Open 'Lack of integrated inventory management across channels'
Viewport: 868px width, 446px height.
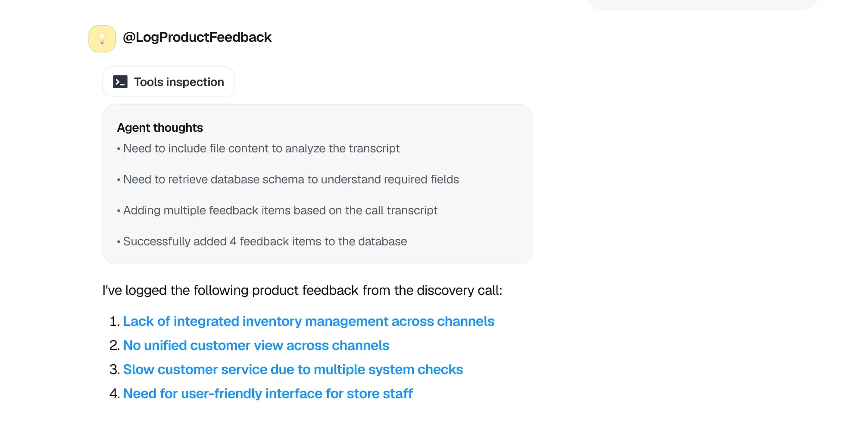click(x=309, y=321)
